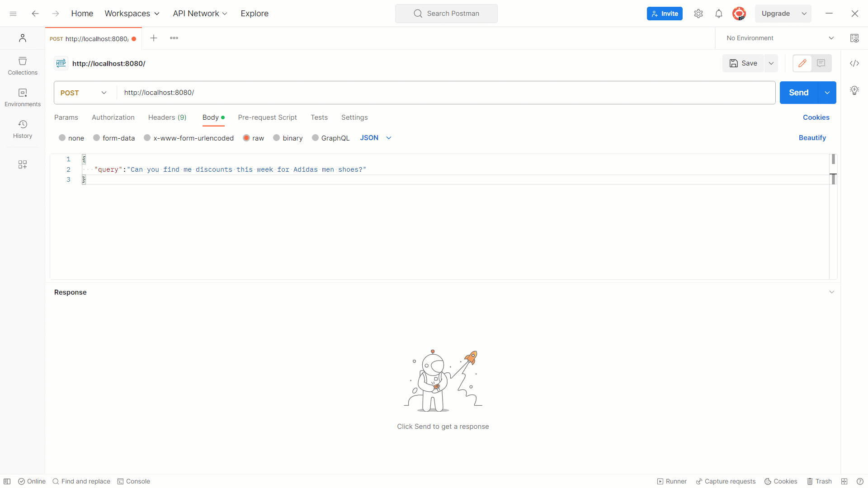This screenshot has height=488, width=868.
Task: Open Postman settings gear
Action: 698,14
